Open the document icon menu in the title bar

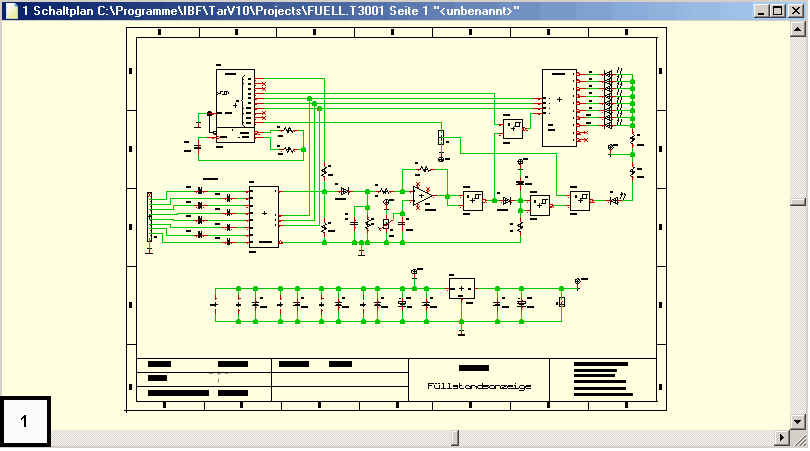[x=9, y=9]
